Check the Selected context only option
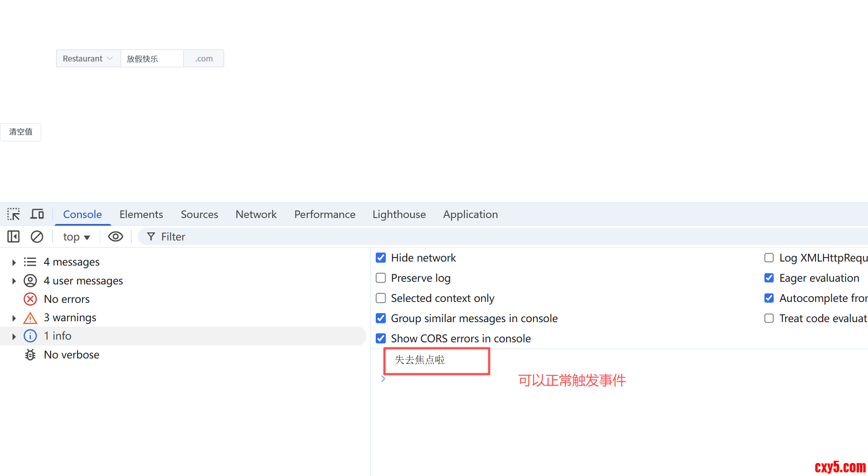The image size is (868, 476). click(x=381, y=298)
